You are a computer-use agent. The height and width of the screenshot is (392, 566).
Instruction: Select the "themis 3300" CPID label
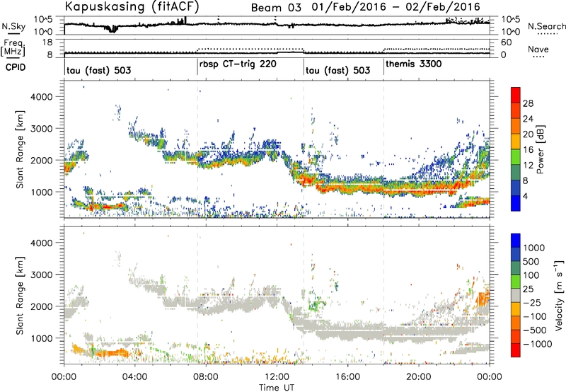pos(414,64)
